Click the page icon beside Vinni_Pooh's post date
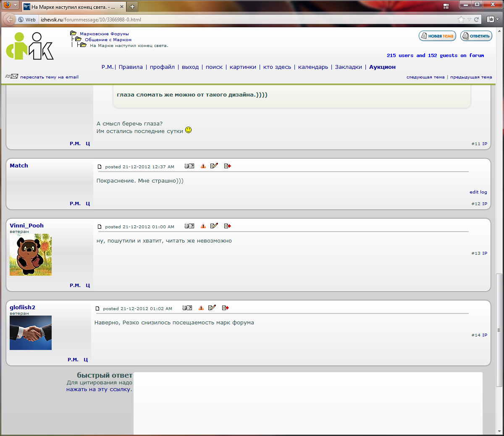Viewport: 504px width, 436px height. click(100, 227)
